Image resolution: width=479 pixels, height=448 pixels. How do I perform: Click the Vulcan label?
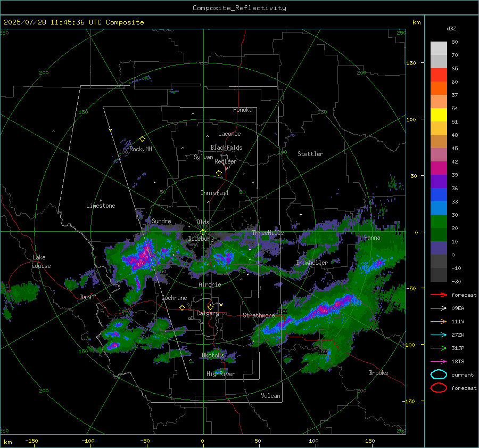[270, 396]
